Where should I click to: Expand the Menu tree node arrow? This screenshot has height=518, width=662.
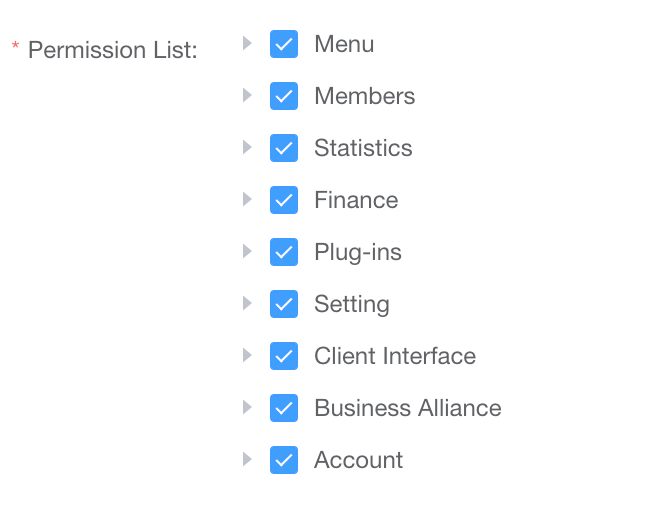(x=247, y=43)
